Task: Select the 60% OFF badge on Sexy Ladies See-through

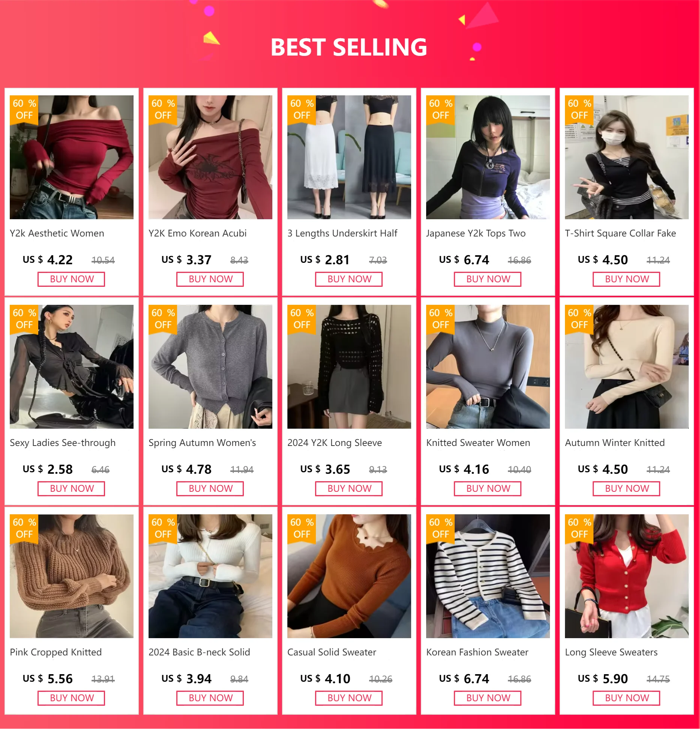Action: pos(24,319)
